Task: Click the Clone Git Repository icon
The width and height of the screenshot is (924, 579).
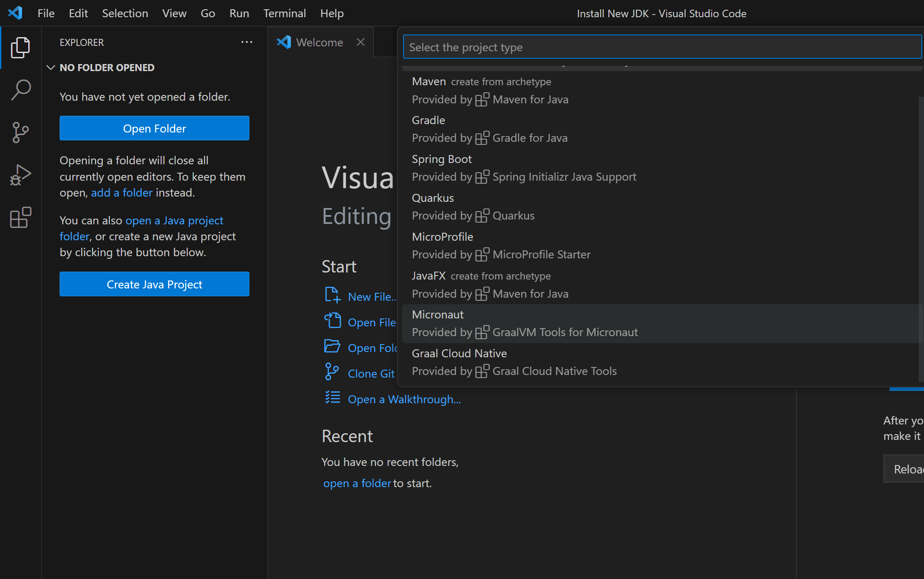Action: [332, 372]
